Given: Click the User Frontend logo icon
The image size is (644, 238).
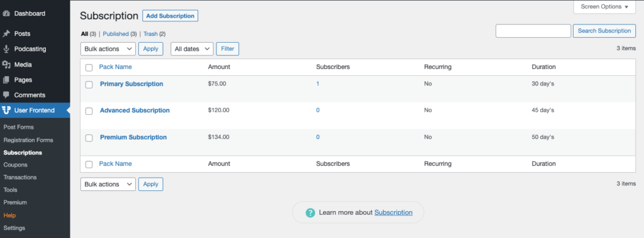Looking at the screenshot, I should click(6, 110).
